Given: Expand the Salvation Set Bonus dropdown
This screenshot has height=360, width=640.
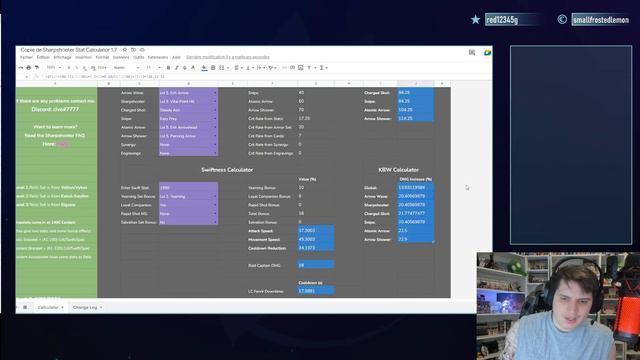Looking at the screenshot, I should 215,222.
